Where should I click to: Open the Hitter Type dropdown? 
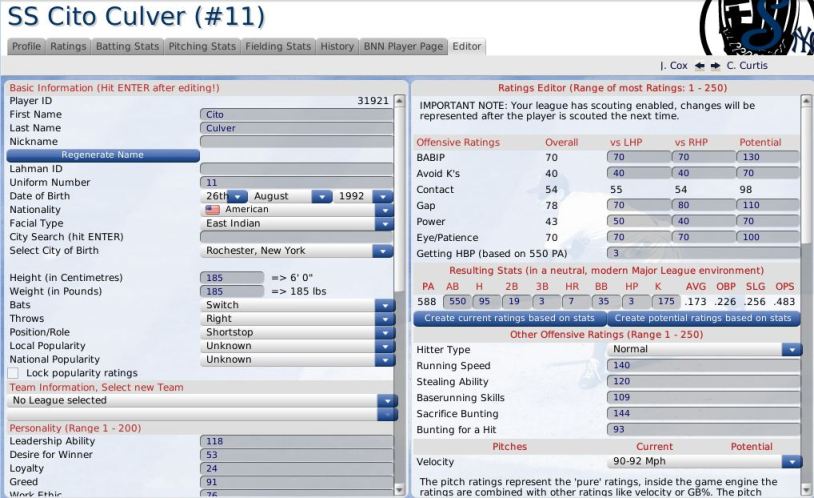click(704, 349)
